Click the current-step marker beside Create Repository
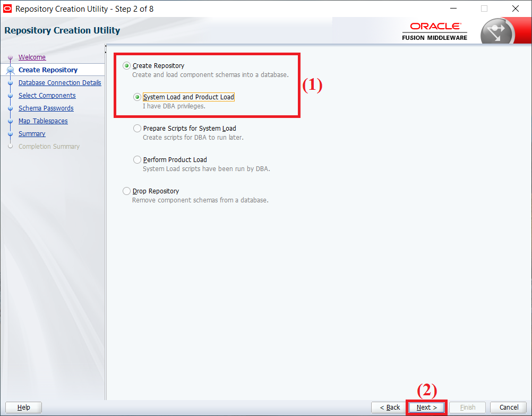This screenshot has width=532, height=416. [x=11, y=70]
